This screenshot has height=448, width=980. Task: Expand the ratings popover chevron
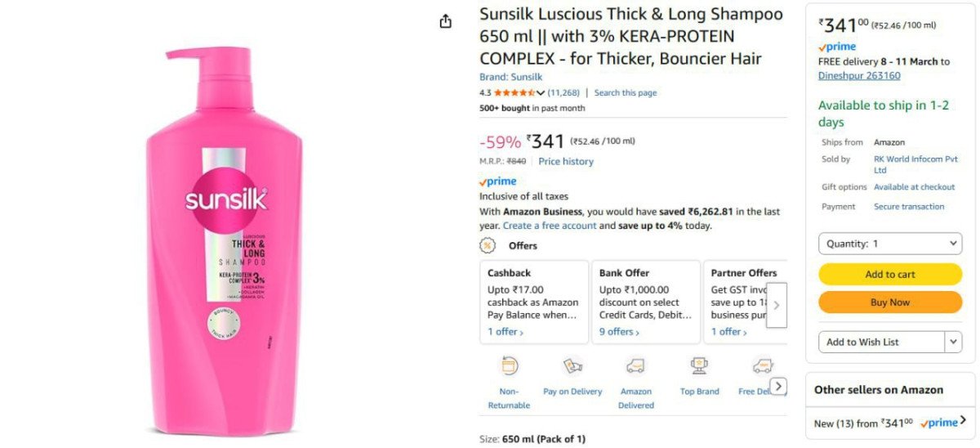(541, 93)
